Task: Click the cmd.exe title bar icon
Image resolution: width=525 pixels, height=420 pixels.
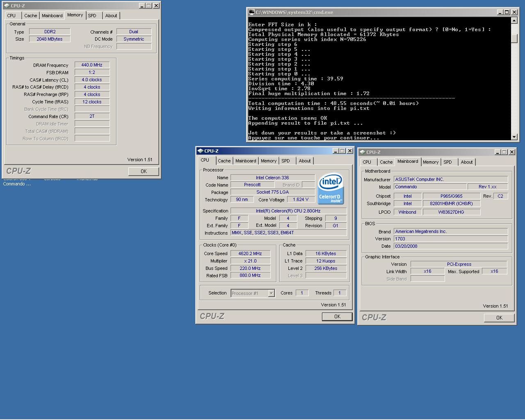Action: coord(251,12)
